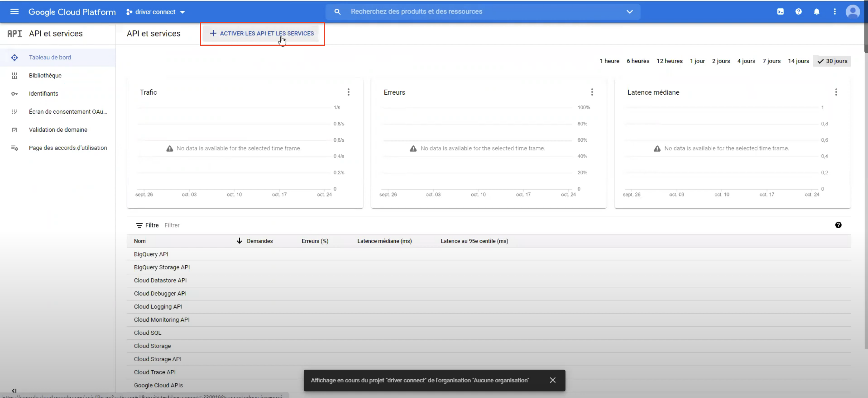Select the 1 heure time range
Screen dimensions: 868x398
pyautogui.click(x=609, y=61)
